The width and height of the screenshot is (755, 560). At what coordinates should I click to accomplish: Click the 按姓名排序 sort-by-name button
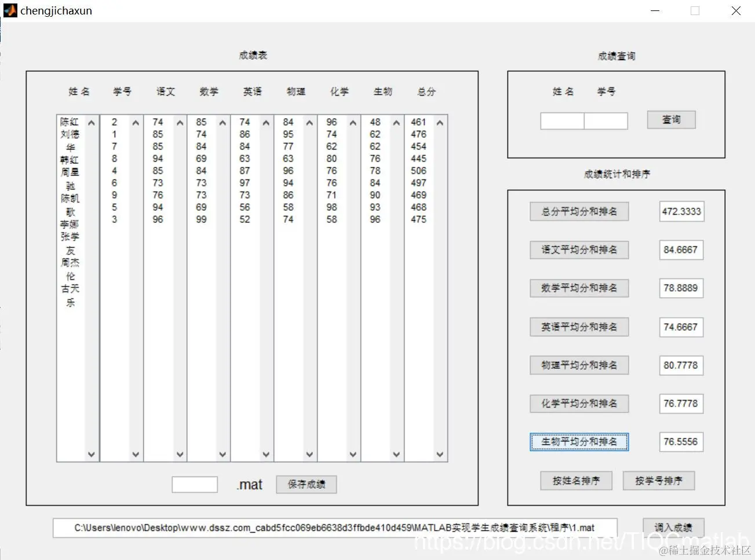point(576,480)
